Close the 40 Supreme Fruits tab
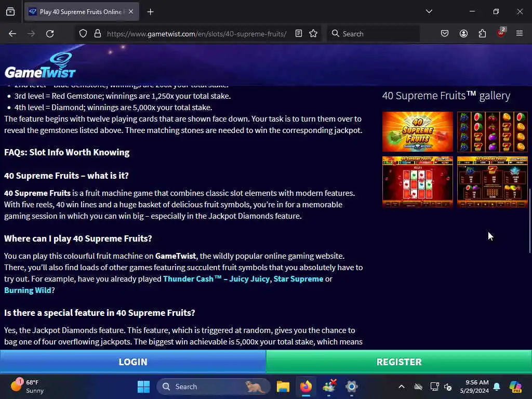 131,11
